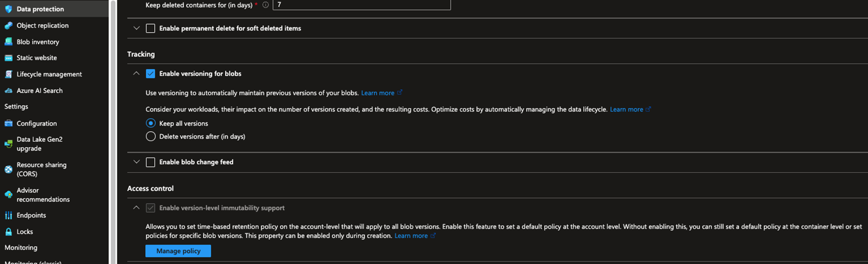The image size is (868, 264).
Task: Click the Blob inventory icon
Action: tap(9, 42)
